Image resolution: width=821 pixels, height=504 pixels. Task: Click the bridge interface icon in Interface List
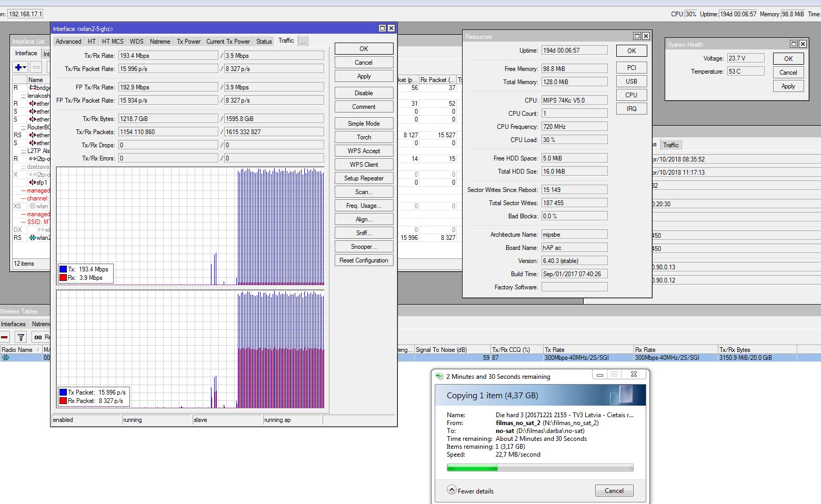(33, 88)
